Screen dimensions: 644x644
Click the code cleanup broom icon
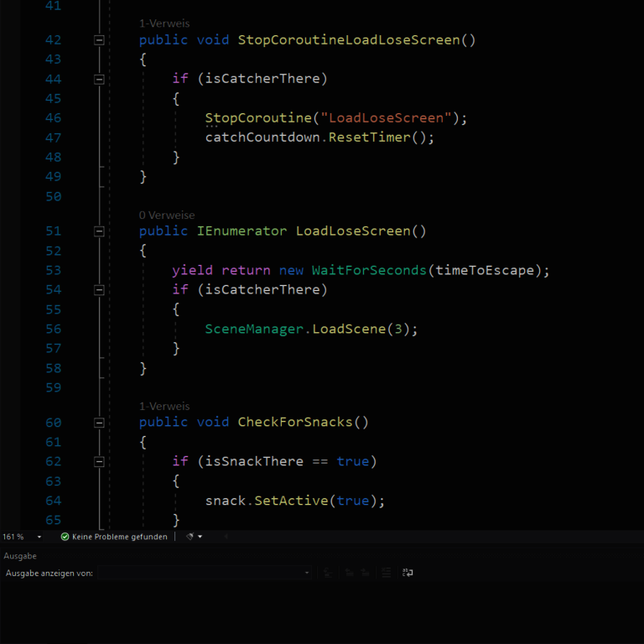pos(190,537)
